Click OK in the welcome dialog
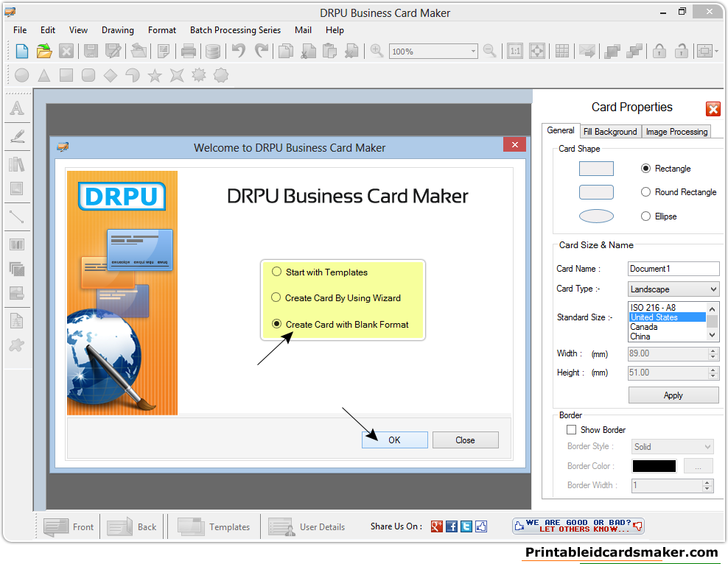Screen dimensions: 728x564 coord(395,440)
